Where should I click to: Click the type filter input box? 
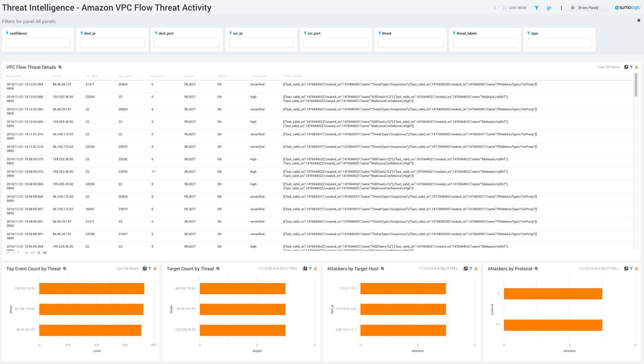[x=559, y=43]
